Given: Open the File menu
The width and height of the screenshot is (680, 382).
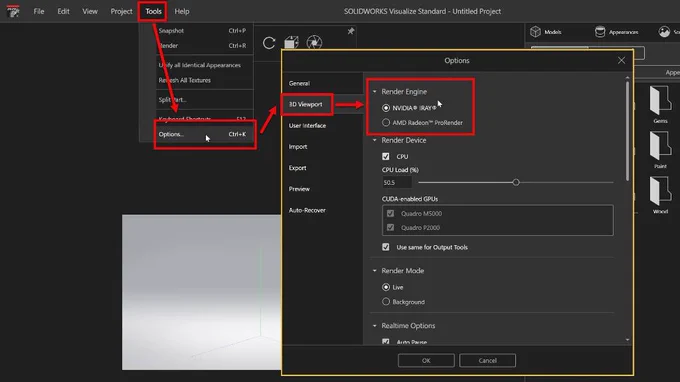Looking at the screenshot, I should click(39, 11).
